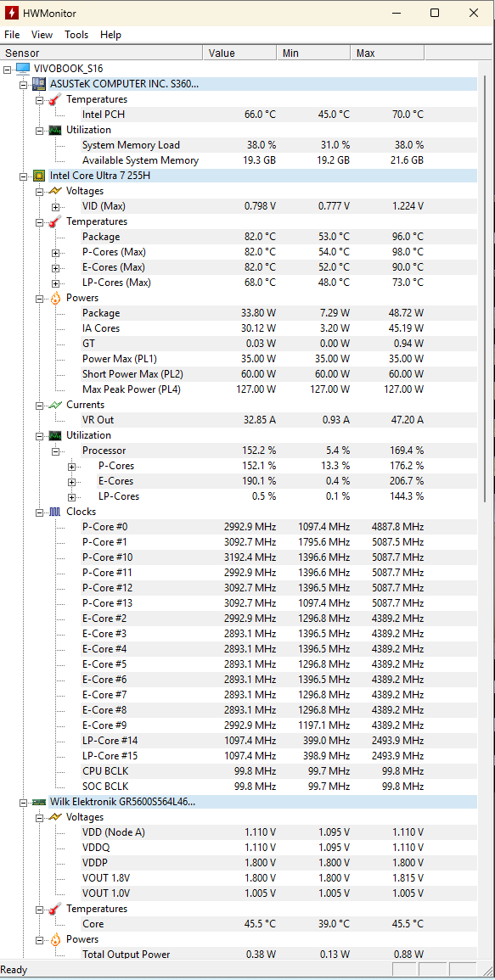The width and height of the screenshot is (495, 980).
Task: Click the flame icon next to CPU Powers
Action: tap(56, 298)
